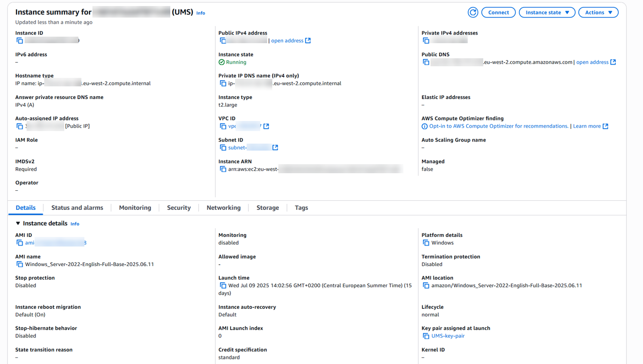
Task: Open the Security tab
Action: [x=179, y=208]
